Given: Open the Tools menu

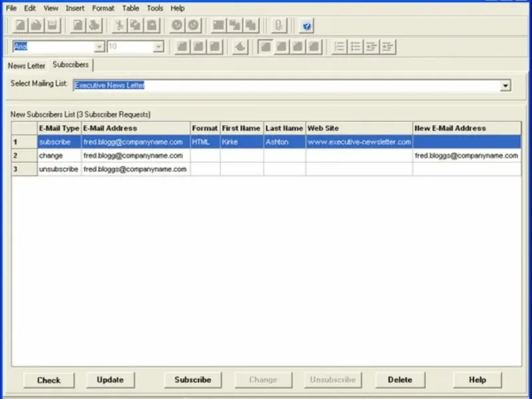Looking at the screenshot, I should pos(155,8).
